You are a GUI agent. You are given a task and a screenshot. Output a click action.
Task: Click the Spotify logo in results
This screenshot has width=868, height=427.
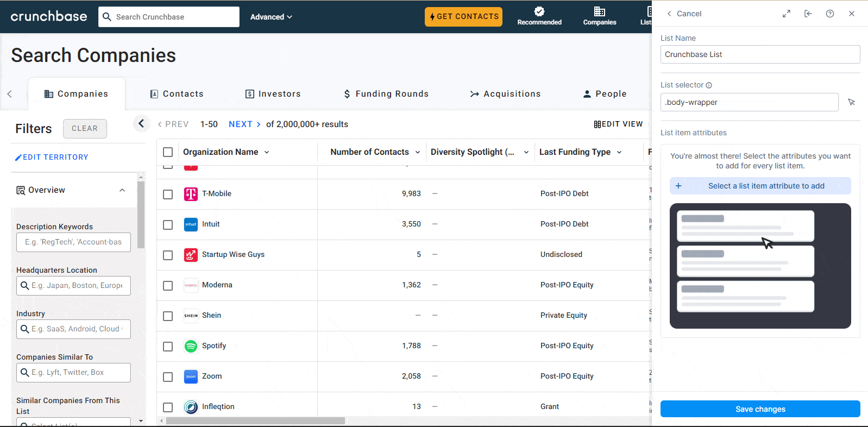click(191, 346)
